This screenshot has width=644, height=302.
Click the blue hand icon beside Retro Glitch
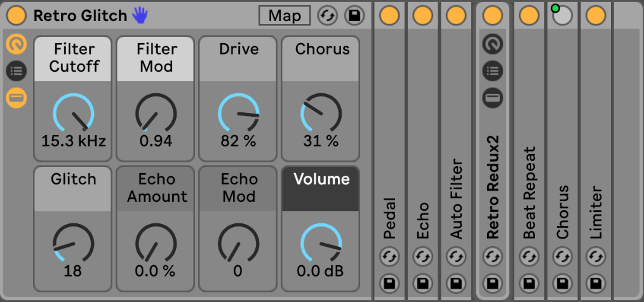point(140,16)
